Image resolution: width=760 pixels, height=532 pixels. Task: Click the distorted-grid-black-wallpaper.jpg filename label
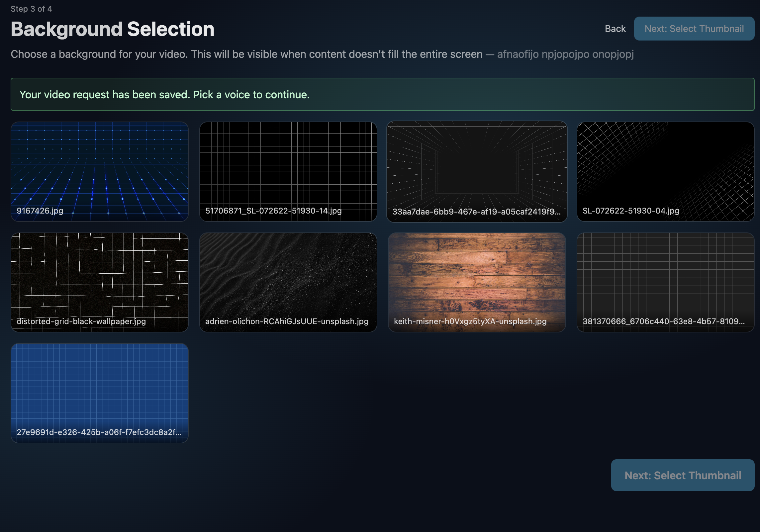point(81,321)
